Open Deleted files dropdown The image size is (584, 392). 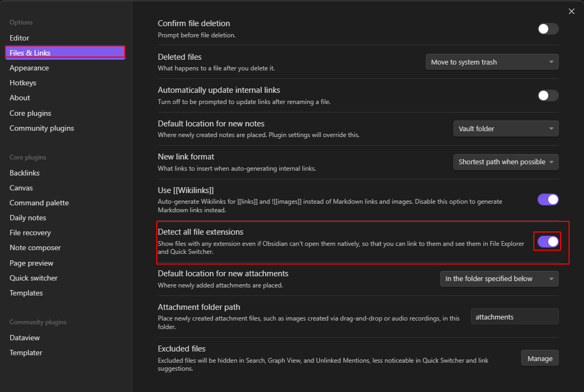pyautogui.click(x=492, y=62)
